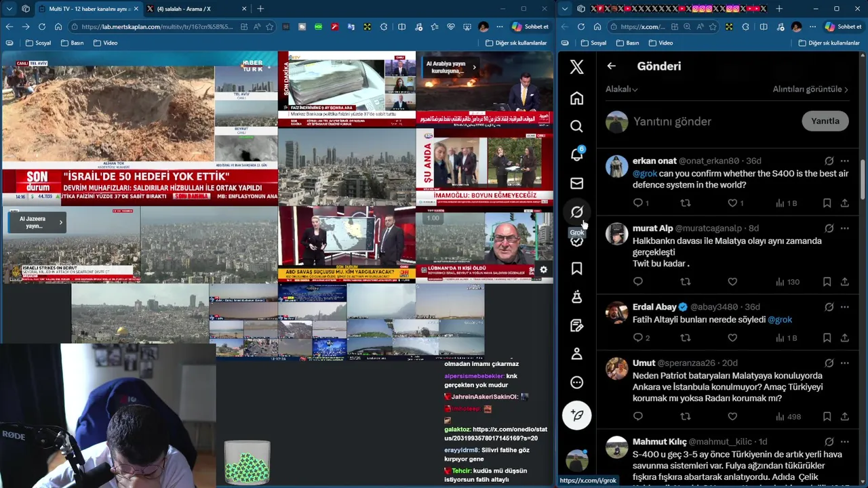This screenshot has width=868, height=488.
Task: Like murat Alp's tweet
Action: [732, 282]
